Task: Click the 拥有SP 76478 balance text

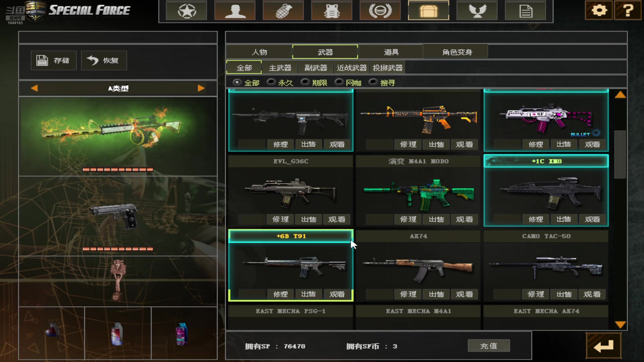Action: click(x=275, y=346)
